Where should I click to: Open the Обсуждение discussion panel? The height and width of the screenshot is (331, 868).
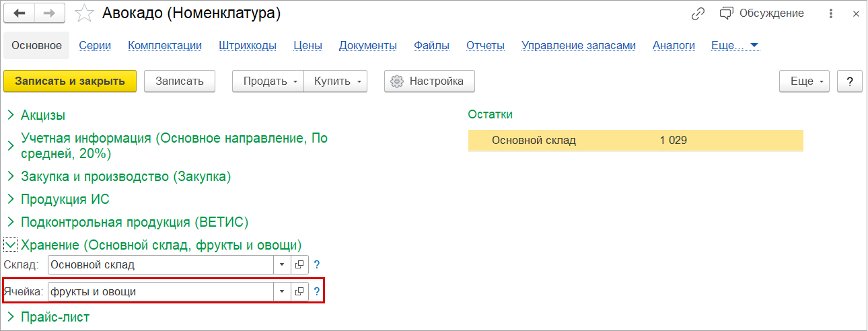(x=762, y=13)
